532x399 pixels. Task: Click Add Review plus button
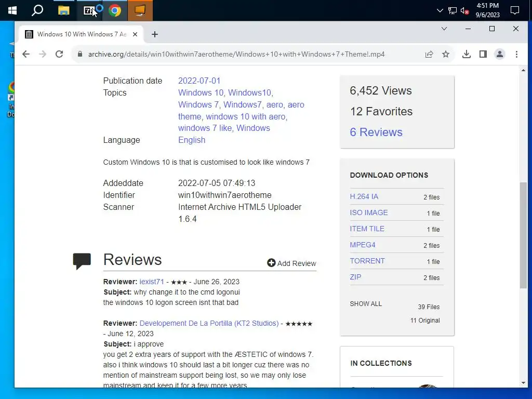pyautogui.click(x=291, y=263)
